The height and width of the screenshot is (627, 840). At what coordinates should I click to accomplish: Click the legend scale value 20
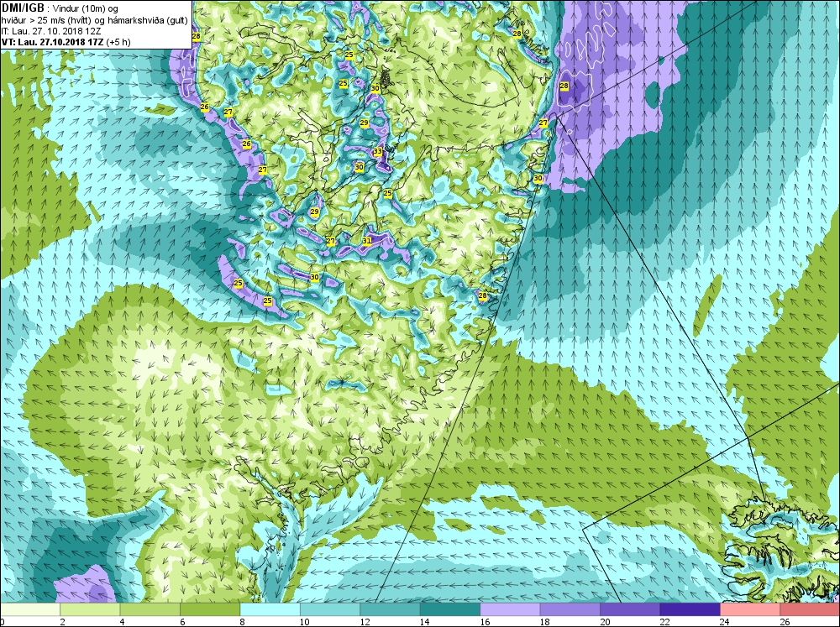click(604, 622)
